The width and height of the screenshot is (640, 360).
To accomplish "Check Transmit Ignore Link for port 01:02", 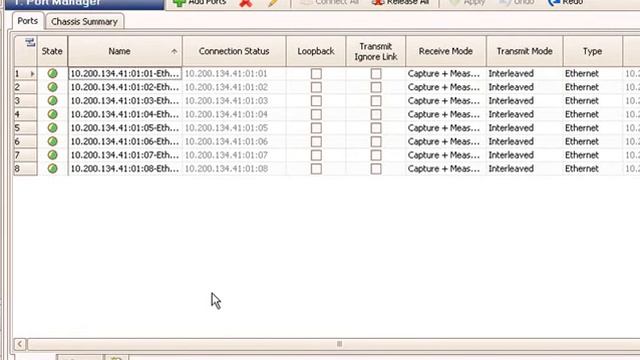I will tap(376, 87).
